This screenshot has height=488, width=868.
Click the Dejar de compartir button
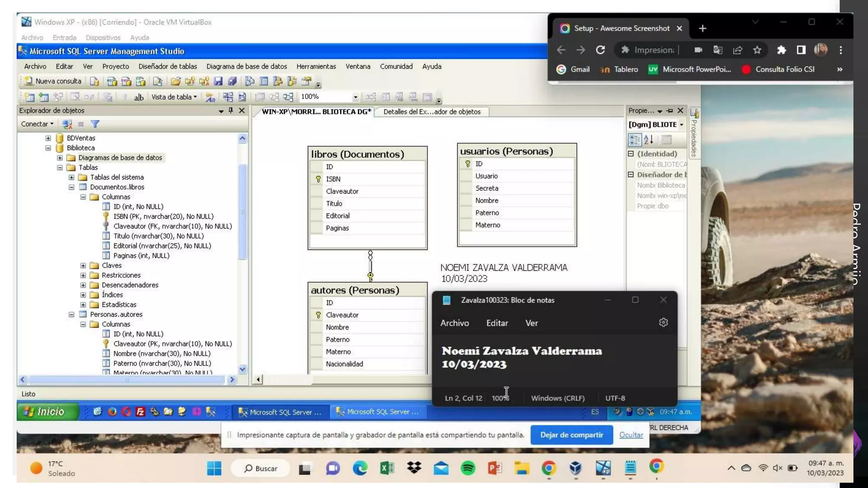[x=571, y=435]
